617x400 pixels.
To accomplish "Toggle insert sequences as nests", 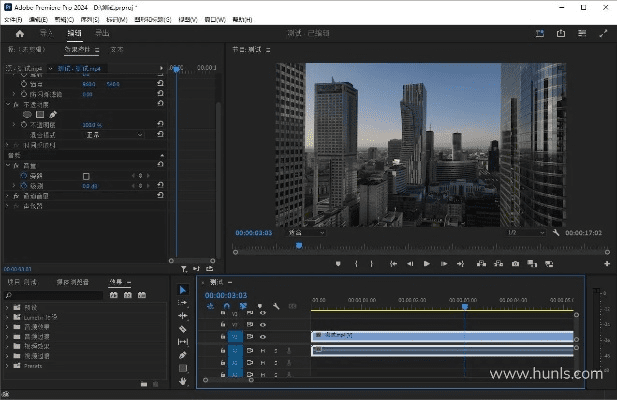I will point(211,306).
